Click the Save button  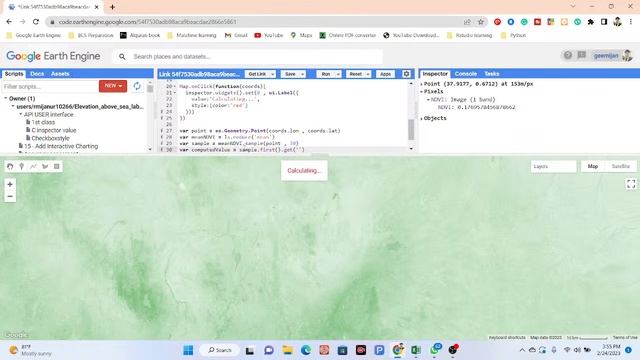coord(290,74)
